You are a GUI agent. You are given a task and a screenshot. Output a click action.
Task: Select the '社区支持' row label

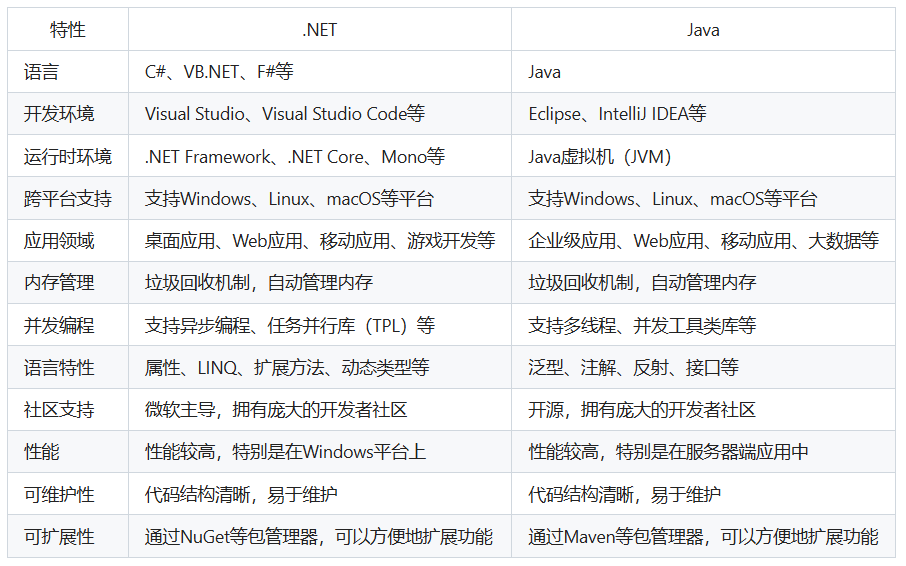[x=68, y=409]
